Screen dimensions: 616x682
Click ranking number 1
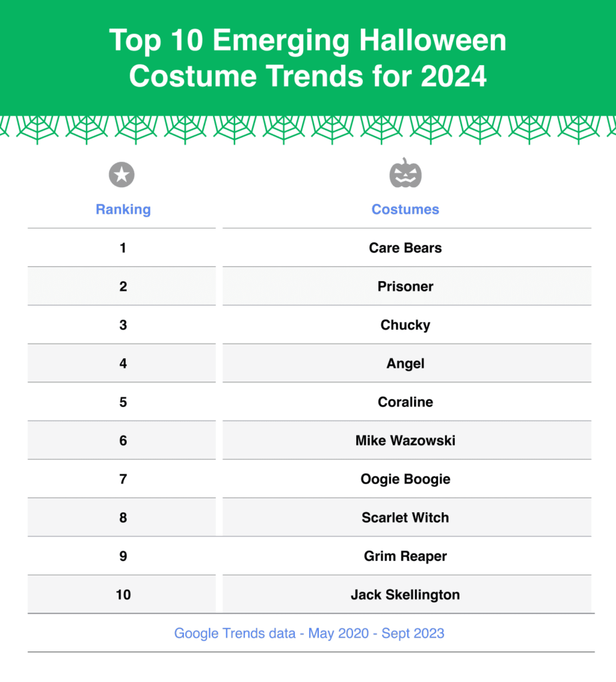tap(123, 248)
